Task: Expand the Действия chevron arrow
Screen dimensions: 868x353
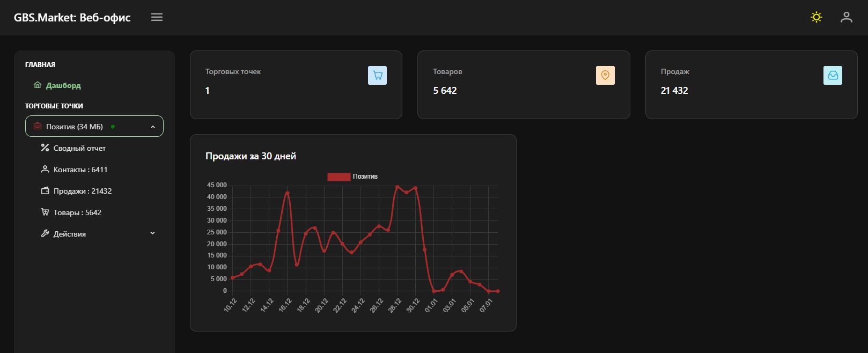Action: [x=153, y=233]
